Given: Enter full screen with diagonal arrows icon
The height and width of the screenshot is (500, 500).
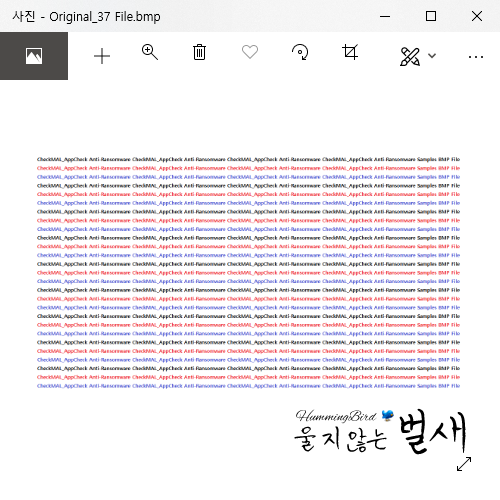Looking at the screenshot, I should point(464,464).
